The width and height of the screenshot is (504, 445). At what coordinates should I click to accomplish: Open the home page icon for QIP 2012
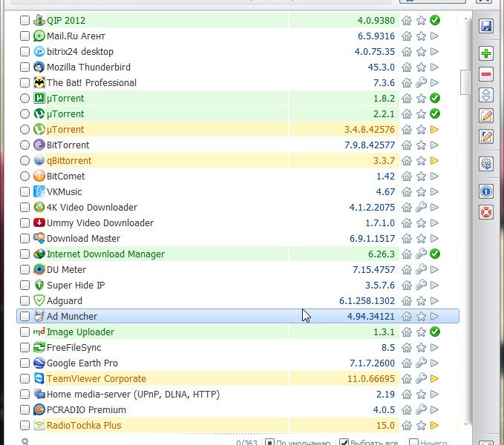click(x=407, y=20)
